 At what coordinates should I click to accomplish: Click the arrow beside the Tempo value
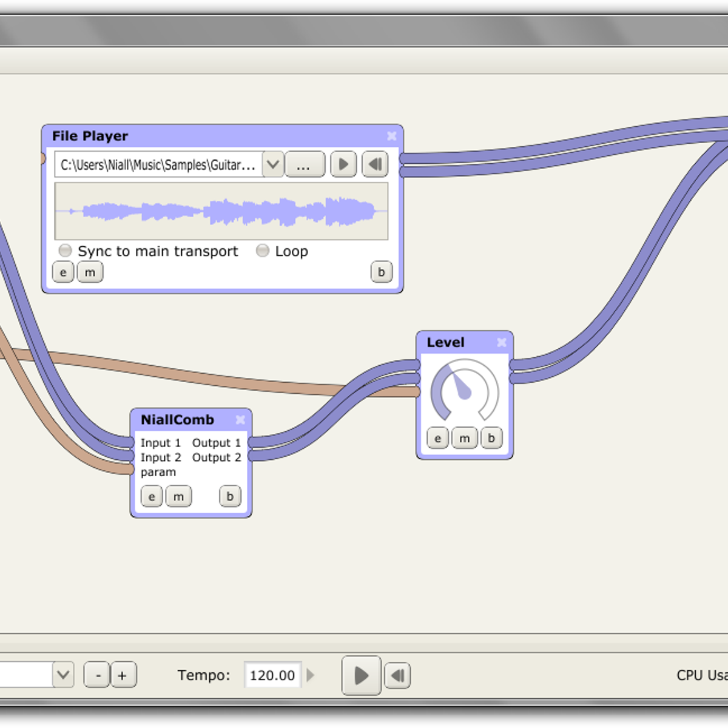[311, 675]
